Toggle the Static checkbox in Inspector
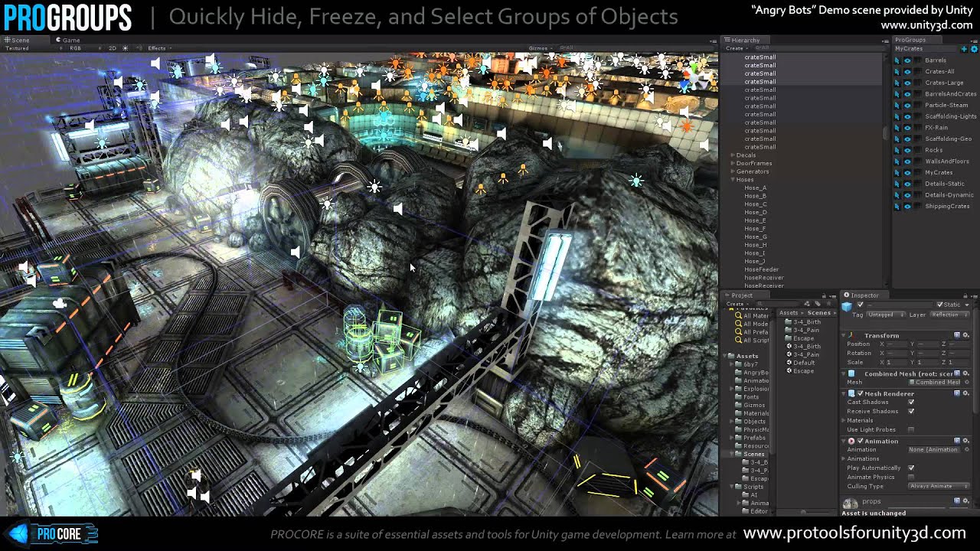The height and width of the screenshot is (551, 980). coord(939,304)
